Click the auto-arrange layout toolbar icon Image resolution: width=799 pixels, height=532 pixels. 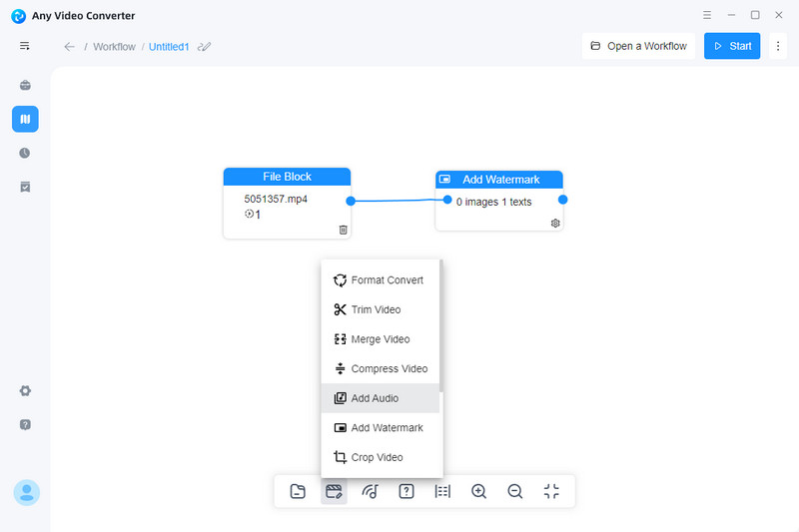(x=442, y=491)
